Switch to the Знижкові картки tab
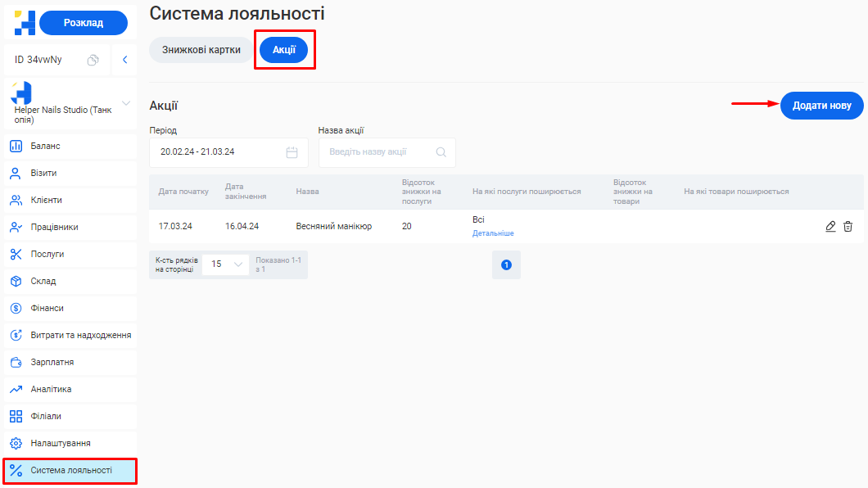Image resolution: width=868 pixels, height=488 pixels. [201, 50]
